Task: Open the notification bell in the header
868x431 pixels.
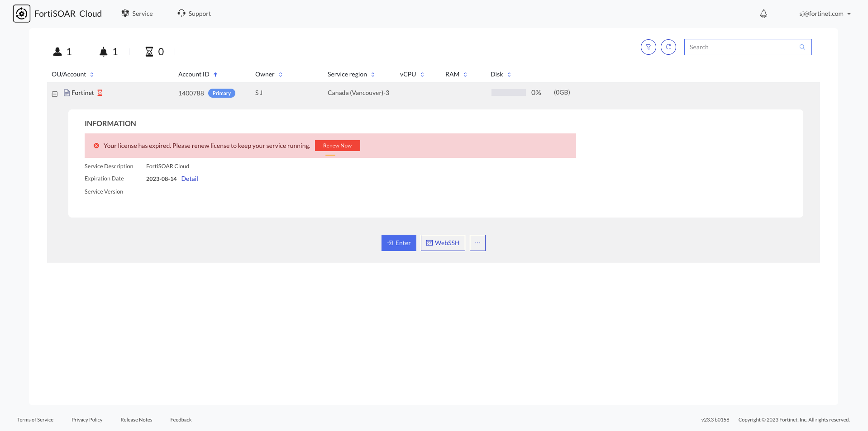Action: coord(763,14)
